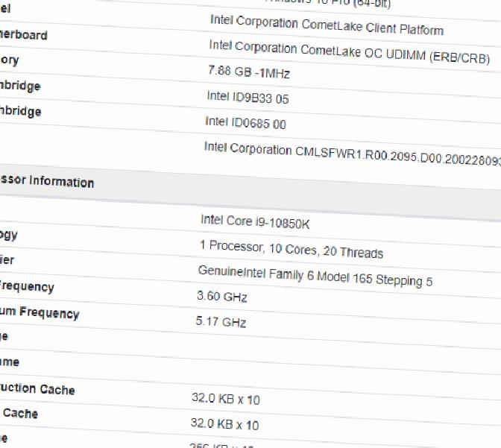Click the 'Northbridge' label above Southbridge
Screen dimensions: 501x448
pyautogui.click(x=20, y=86)
